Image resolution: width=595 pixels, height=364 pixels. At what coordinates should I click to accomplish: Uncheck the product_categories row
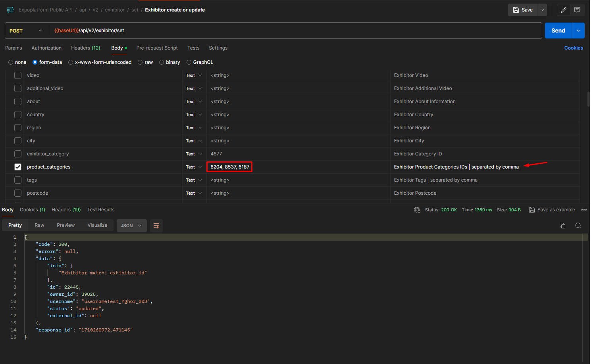tap(18, 167)
